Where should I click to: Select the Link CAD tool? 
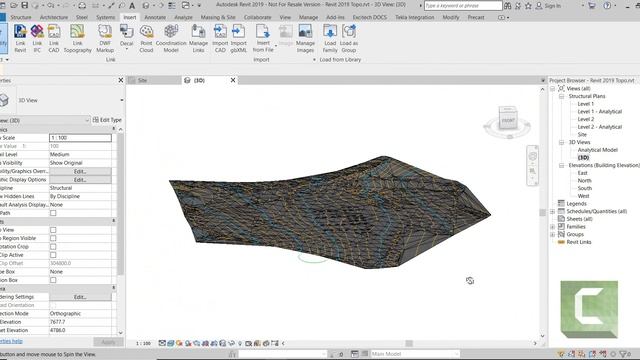[x=54, y=38]
